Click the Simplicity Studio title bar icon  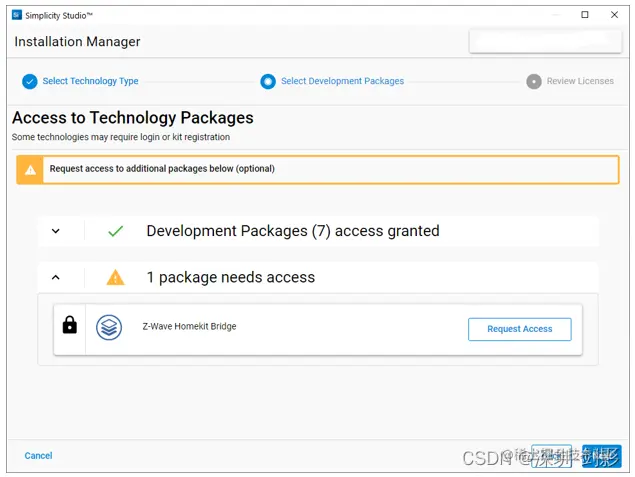[15, 15]
